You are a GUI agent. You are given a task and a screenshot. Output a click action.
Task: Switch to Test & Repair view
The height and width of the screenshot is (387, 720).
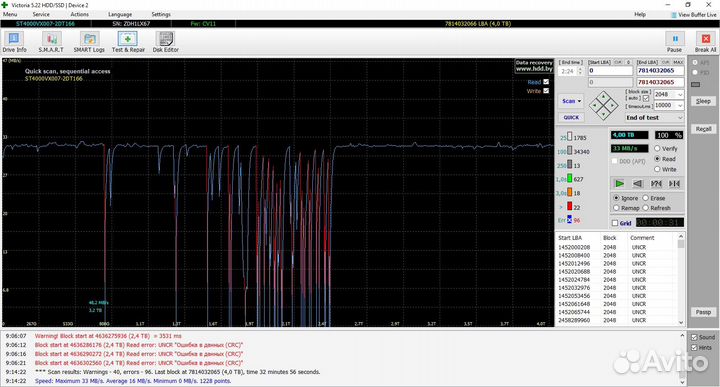(x=128, y=42)
